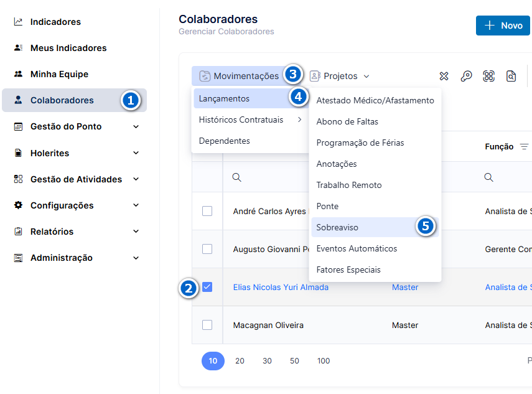Check the box for André Carlos Ayres
This screenshot has height=394, width=532.
click(x=207, y=211)
